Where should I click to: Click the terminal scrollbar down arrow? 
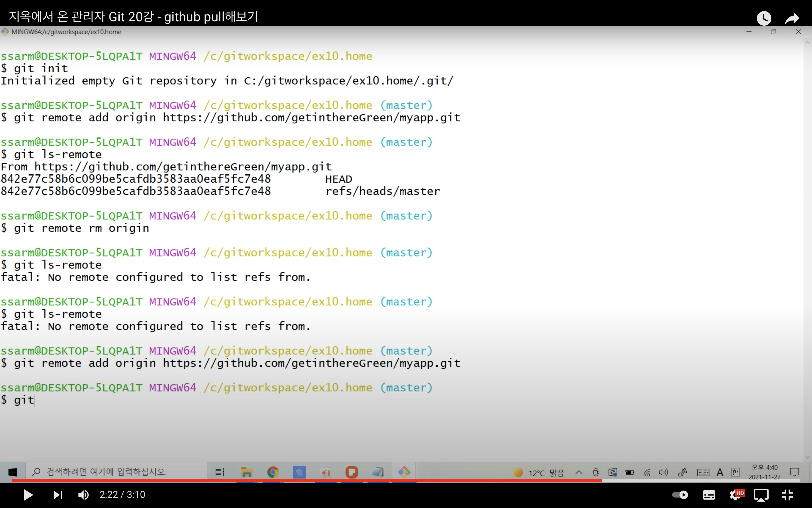[808, 457]
